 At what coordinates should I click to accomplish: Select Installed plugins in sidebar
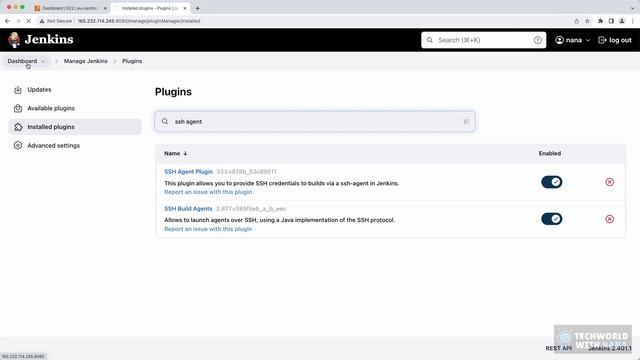pyautogui.click(x=75, y=127)
